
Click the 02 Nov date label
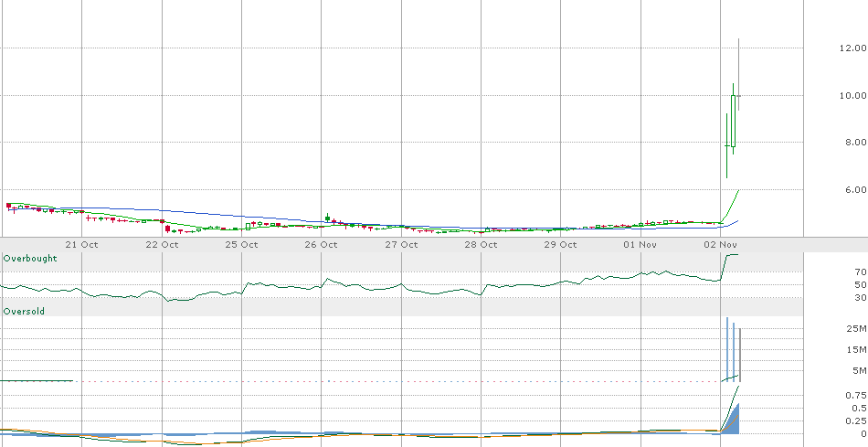tap(720, 244)
